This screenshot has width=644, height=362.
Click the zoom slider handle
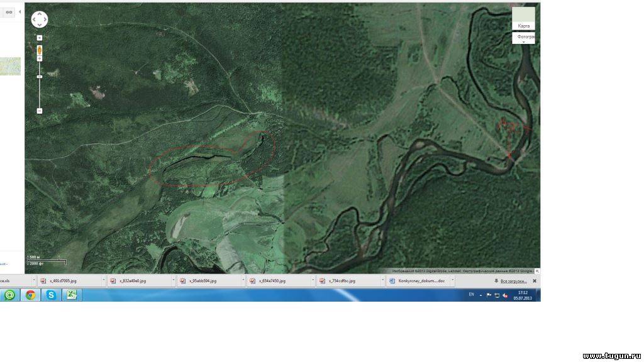tap(40, 77)
